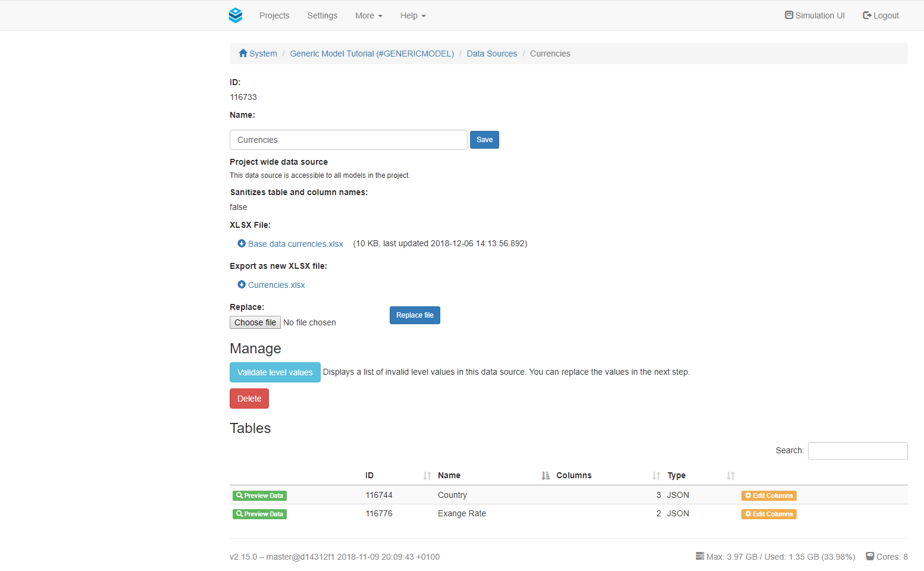
Task: Open the Help dropdown menu
Action: click(413, 15)
